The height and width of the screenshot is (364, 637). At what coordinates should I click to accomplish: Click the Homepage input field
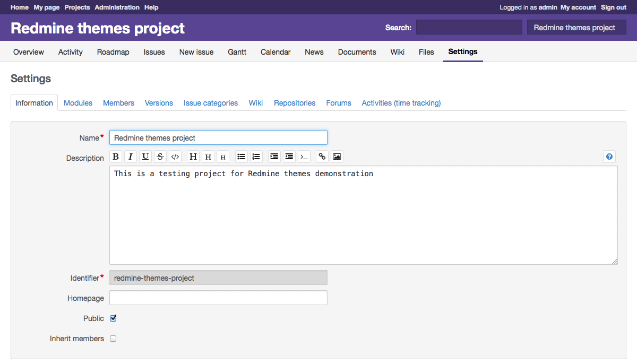point(218,298)
